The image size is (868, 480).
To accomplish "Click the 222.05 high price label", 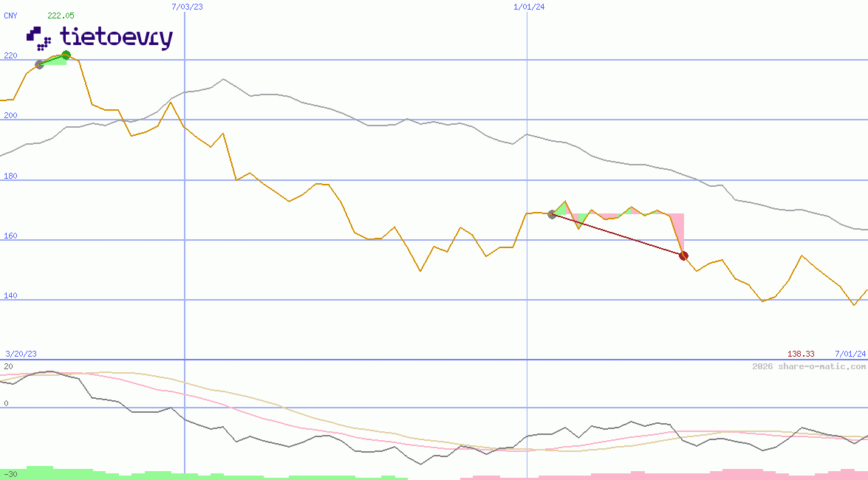I will pyautogui.click(x=61, y=16).
